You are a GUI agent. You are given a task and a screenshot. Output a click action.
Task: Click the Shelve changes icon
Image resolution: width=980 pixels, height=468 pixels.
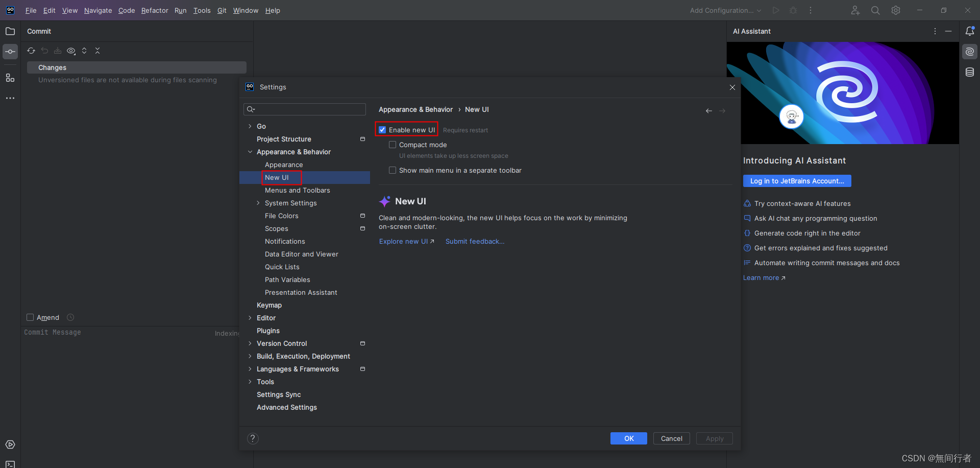pyautogui.click(x=58, y=51)
